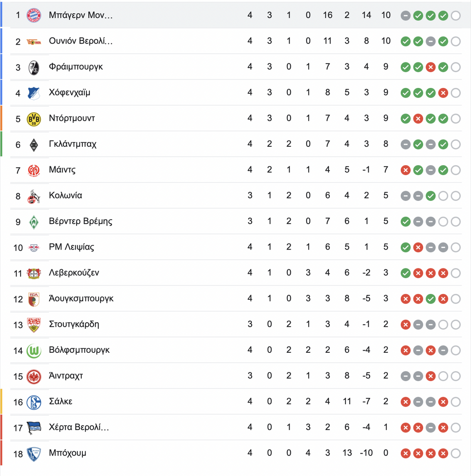
Task: Click the Hoffenheim club crest
Action: pyautogui.click(x=34, y=93)
